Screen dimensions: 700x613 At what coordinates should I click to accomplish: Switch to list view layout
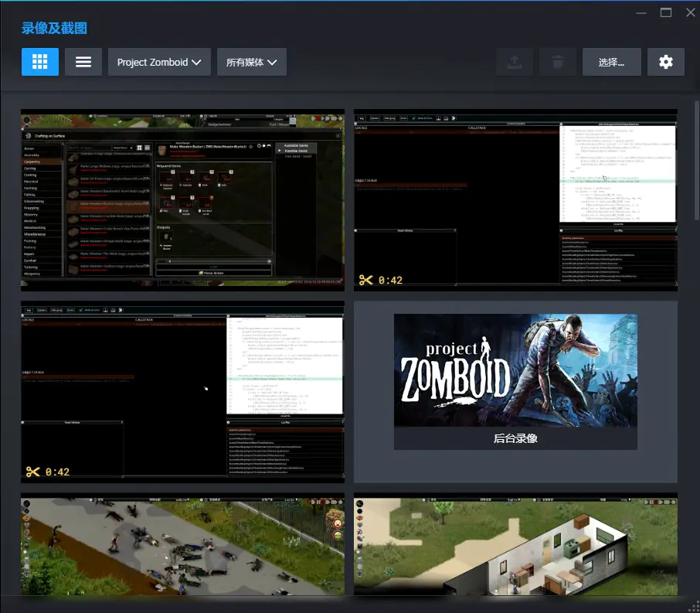[x=83, y=62]
